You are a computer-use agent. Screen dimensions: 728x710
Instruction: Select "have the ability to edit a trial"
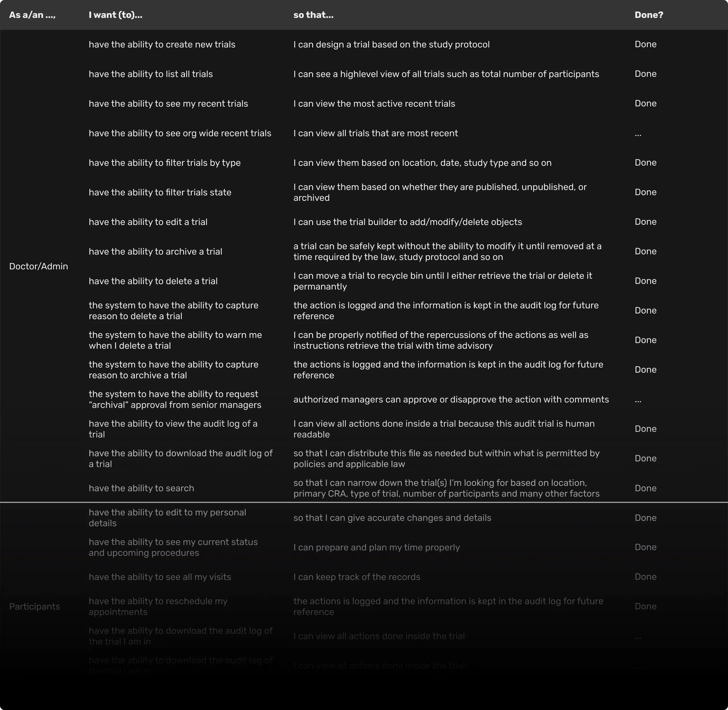[x=148, y=222]
